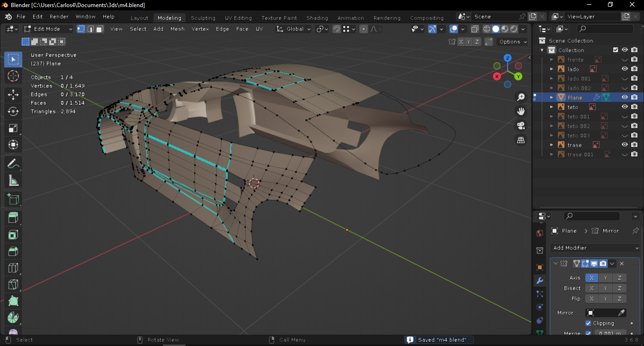Click the pan view hand icon

click(x=521, y=111)
